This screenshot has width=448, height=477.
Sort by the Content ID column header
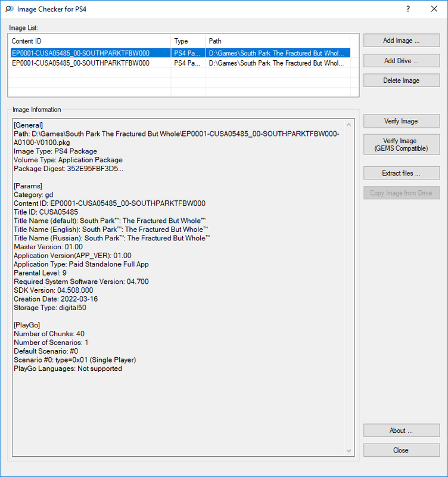coord(90,41)
